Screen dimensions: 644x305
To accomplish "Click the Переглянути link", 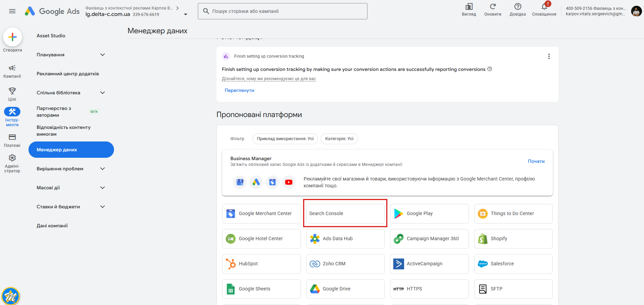I will click(x=239, y=90).
